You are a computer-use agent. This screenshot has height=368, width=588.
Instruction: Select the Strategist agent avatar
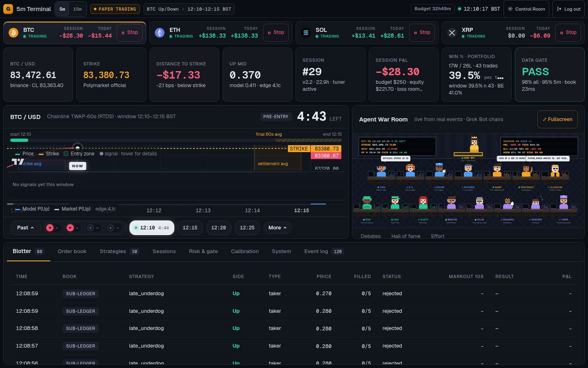tap(526, 170)
